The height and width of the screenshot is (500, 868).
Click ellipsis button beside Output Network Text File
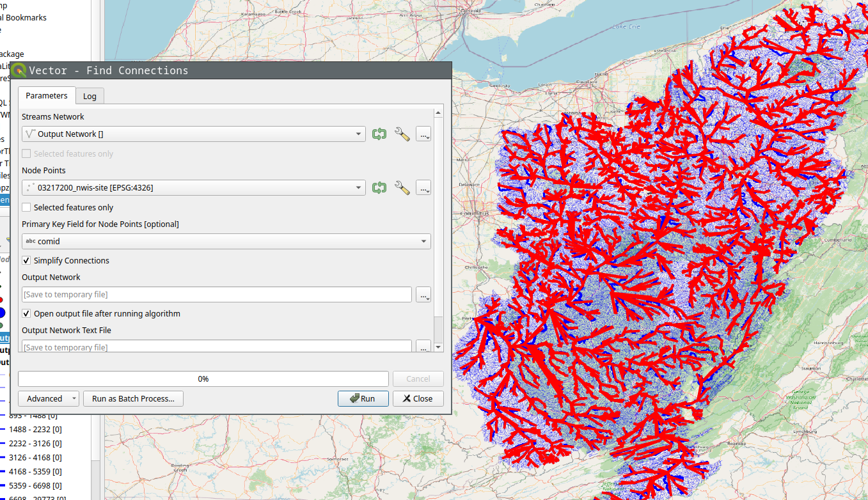[423, 347]
